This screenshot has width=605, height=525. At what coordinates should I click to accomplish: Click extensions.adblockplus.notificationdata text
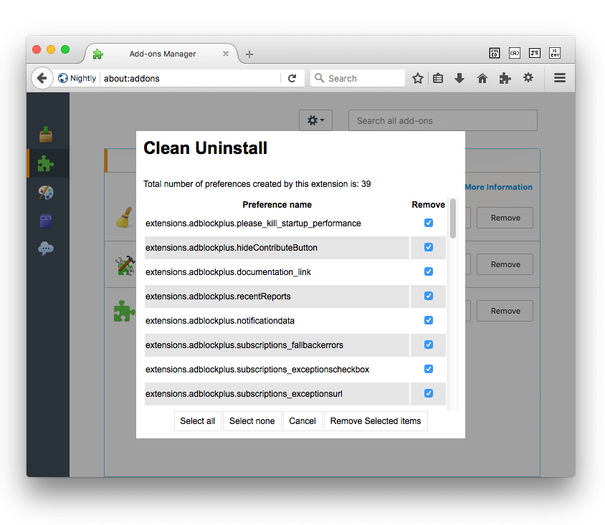coord(220,321)
